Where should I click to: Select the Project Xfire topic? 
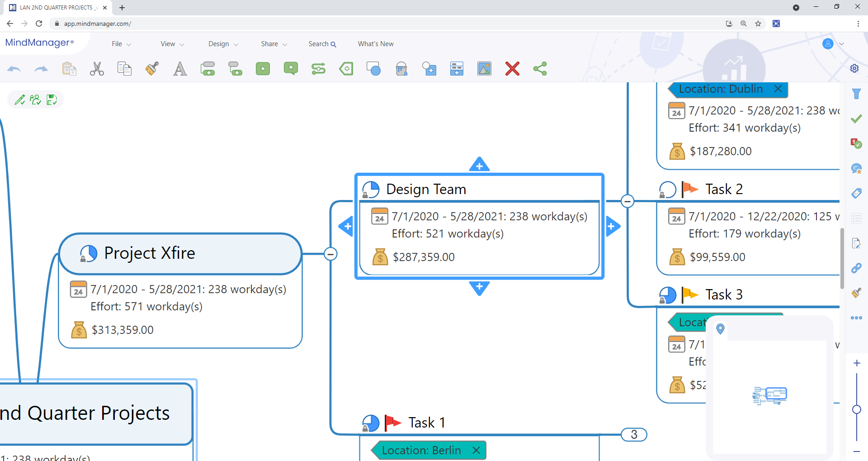tap(180, 253)
